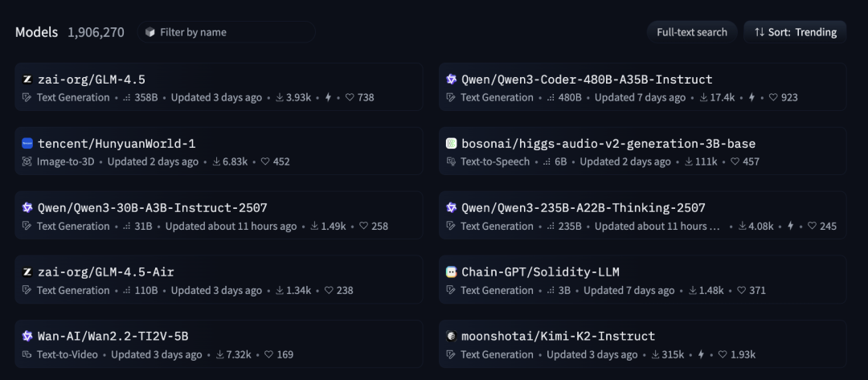Click 'Text-to-Speech' label on higgs-audio
This screenshot has height=380, width=868.
[x=495, y=161]
